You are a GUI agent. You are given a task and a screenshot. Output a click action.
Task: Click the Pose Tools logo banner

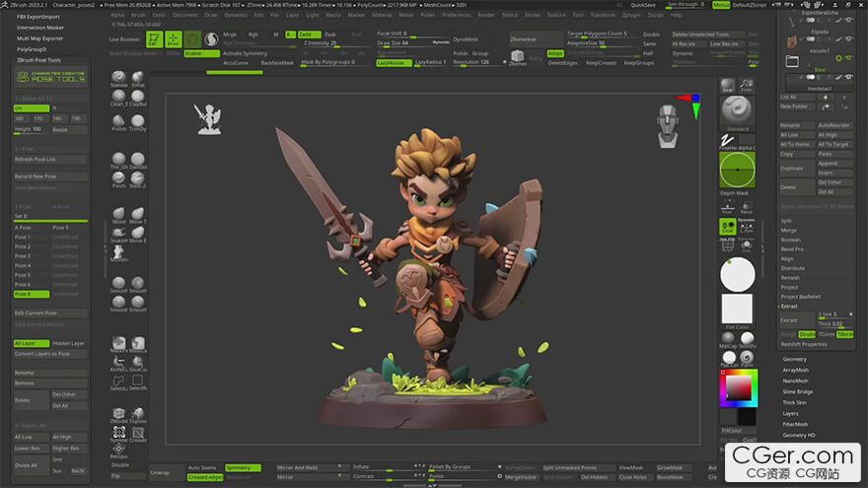[50, 77]
